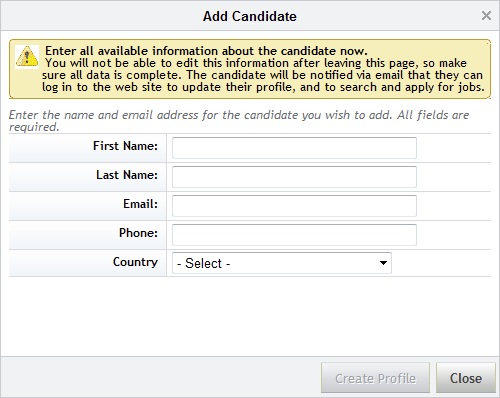Click the 'Phone:' label

[x=138, y=233]
